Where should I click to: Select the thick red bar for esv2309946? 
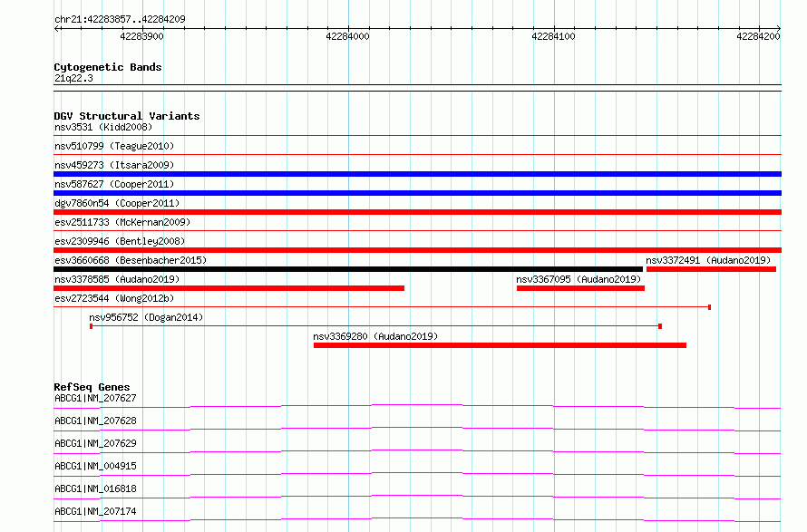(417, 250)
